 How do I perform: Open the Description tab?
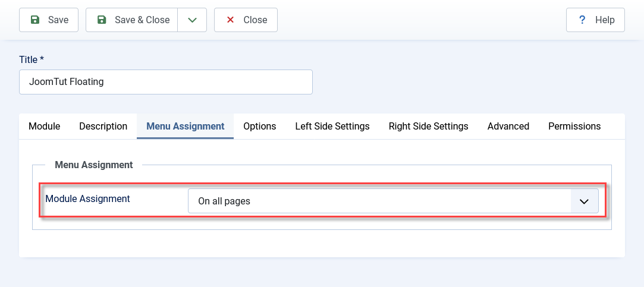(x=103, y=126)
